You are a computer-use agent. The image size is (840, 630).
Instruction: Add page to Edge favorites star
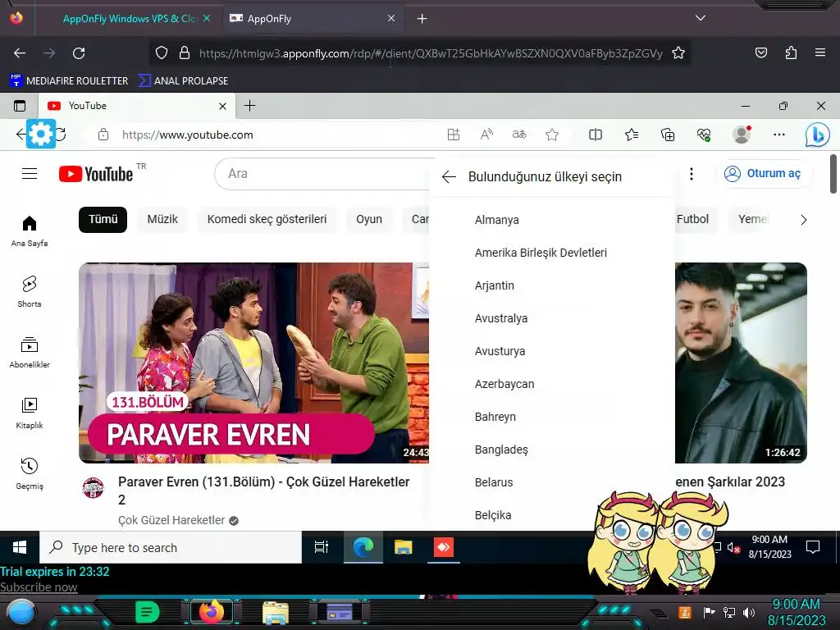point(552,135)
